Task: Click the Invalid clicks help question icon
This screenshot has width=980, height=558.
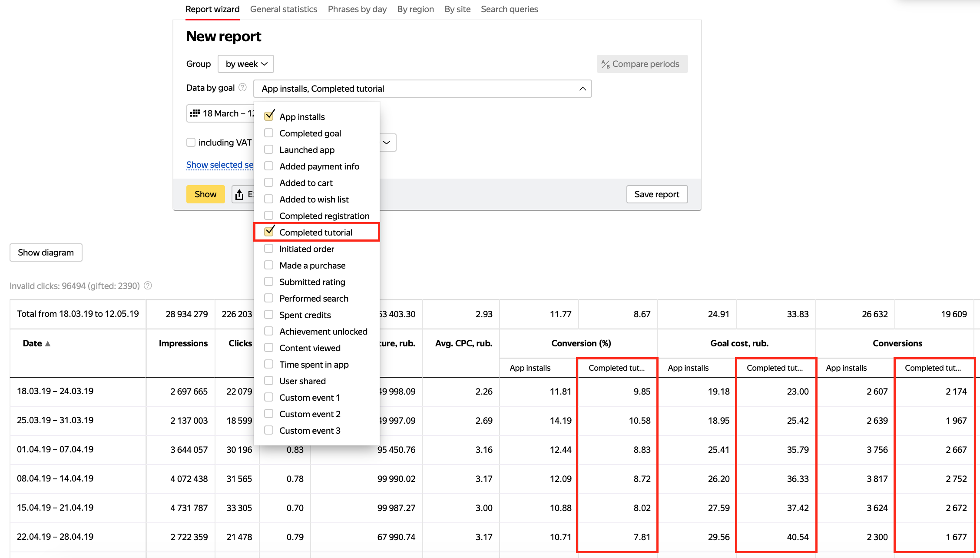Action: click(148, 286)
